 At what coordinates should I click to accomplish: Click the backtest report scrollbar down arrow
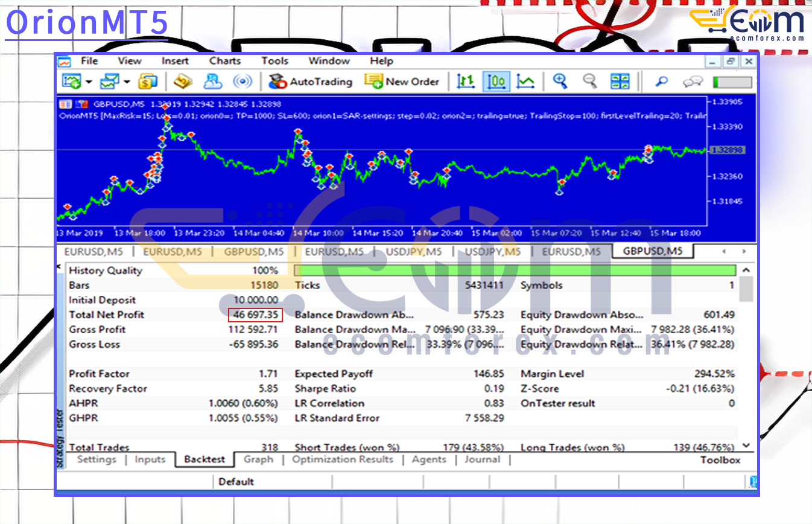[x=747, y=446]
